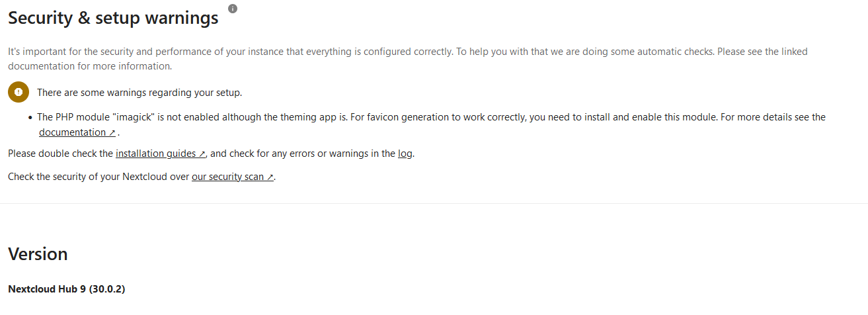Click the Version heading
The height and width of the screenshot is (315, 868).
click(38, 254)
